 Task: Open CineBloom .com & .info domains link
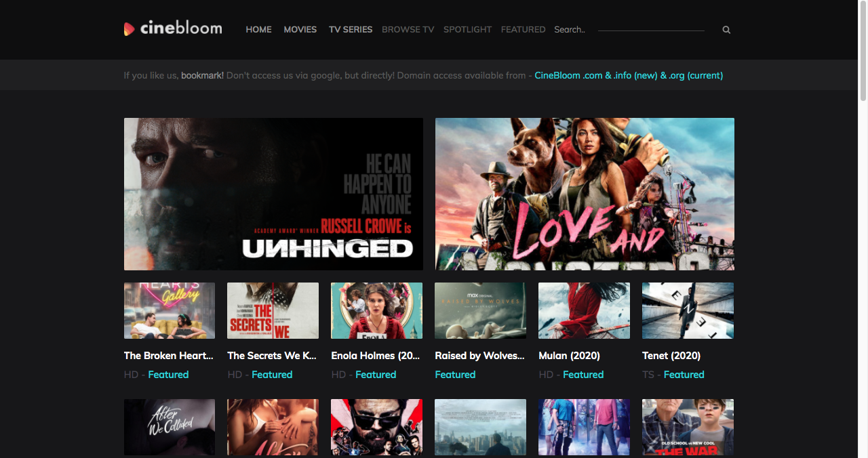pos(629,75)
